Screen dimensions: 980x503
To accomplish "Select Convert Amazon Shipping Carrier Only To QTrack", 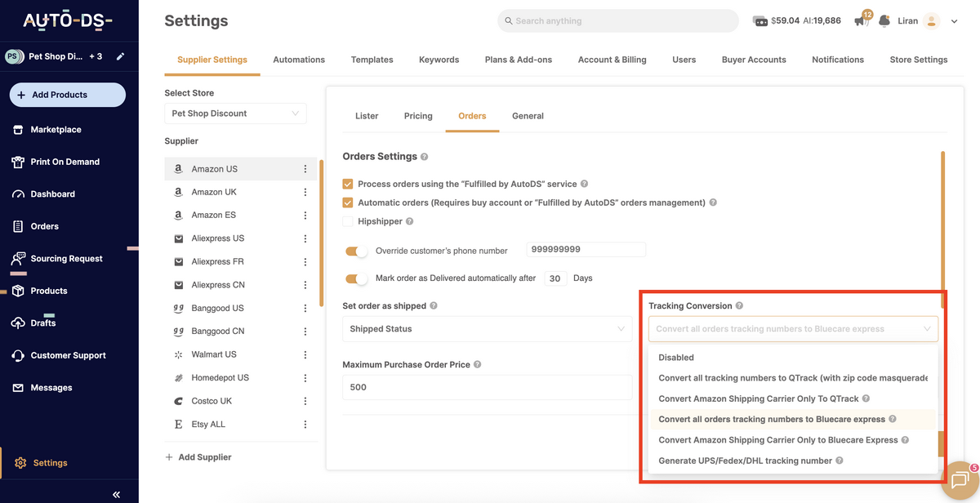I will (758, 398).
